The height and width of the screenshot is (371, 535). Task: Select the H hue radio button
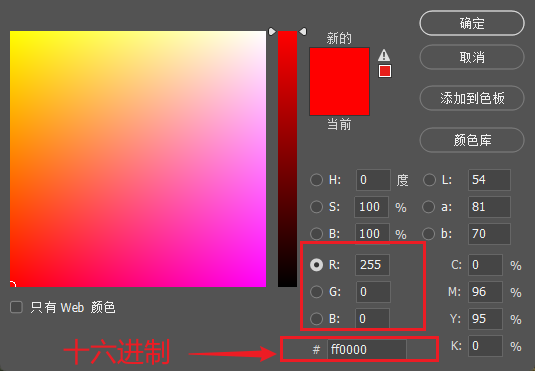point(316,180)
